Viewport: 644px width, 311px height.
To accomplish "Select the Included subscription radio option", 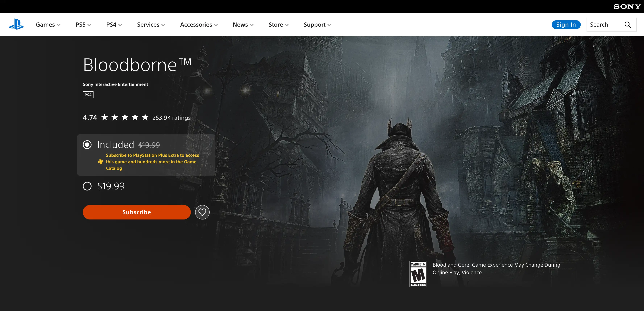I will pos(87,144).
